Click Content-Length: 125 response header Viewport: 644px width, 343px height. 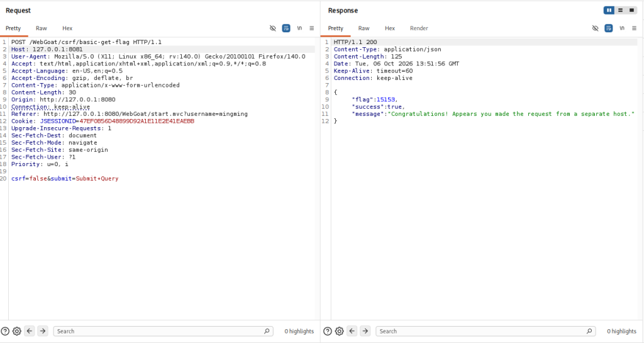click(367, 56)
